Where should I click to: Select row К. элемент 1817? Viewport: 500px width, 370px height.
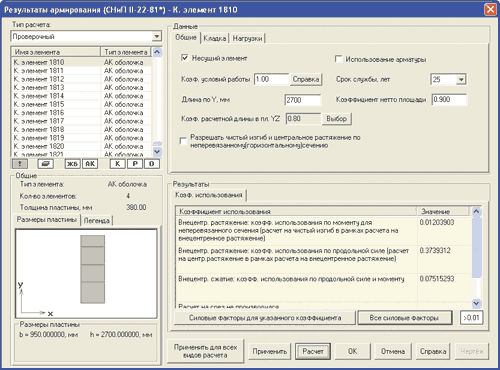pos(82,121)
